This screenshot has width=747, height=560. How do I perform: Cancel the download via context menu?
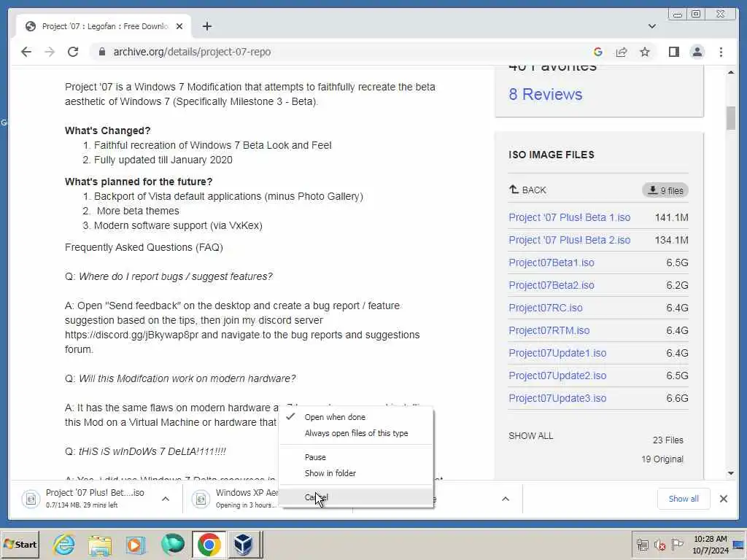[x=356, y=497]
